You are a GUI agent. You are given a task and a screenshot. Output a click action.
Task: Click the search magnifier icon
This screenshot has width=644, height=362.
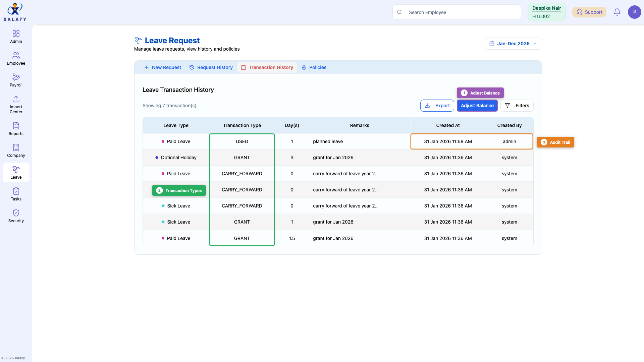pos(399,12)
